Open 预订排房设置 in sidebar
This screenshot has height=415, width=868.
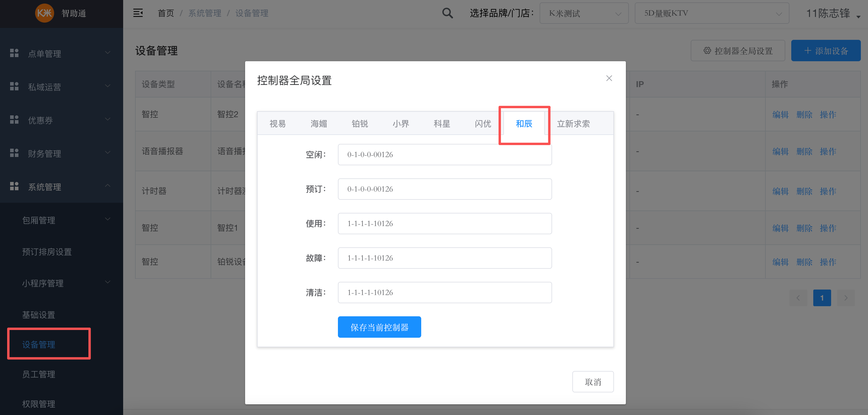(x=47, y=251)
